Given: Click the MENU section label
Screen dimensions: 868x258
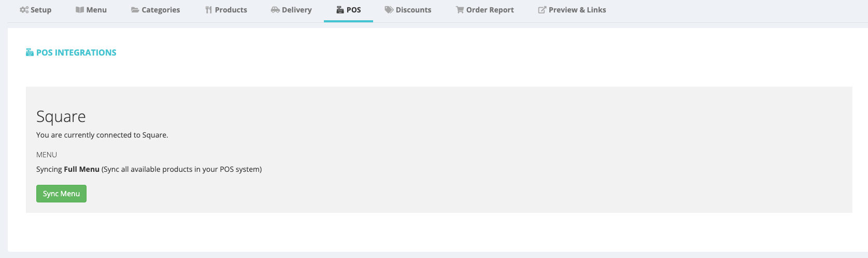Looking at the screenshot, I should [x=47, y=155].
